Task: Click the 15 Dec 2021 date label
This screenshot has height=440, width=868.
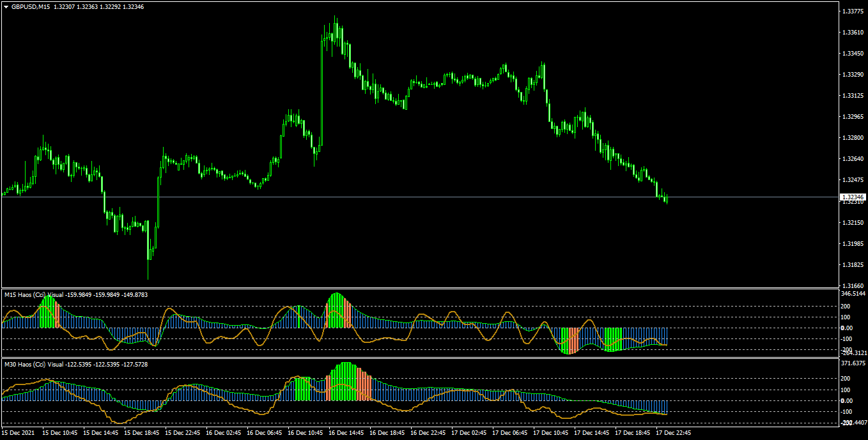Action: [x=19, y=433]
